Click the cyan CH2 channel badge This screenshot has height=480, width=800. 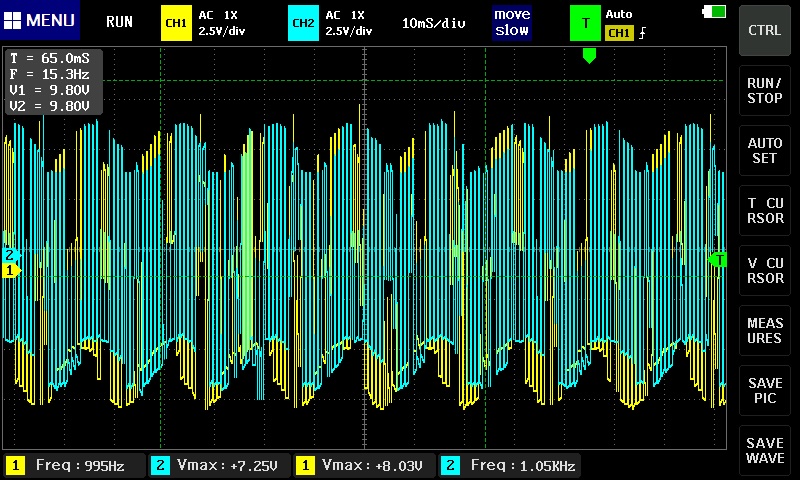click(303, 22)
